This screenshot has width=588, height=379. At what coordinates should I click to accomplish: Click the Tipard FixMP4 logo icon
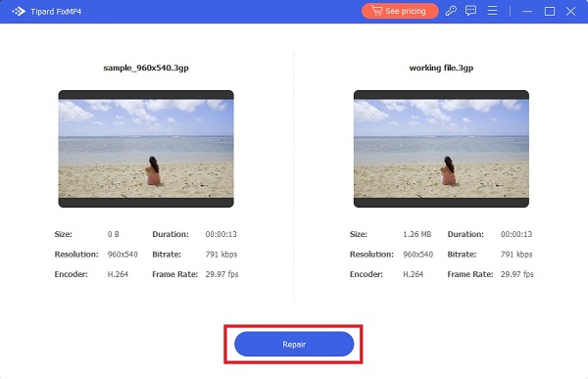(x=19, y=11)
